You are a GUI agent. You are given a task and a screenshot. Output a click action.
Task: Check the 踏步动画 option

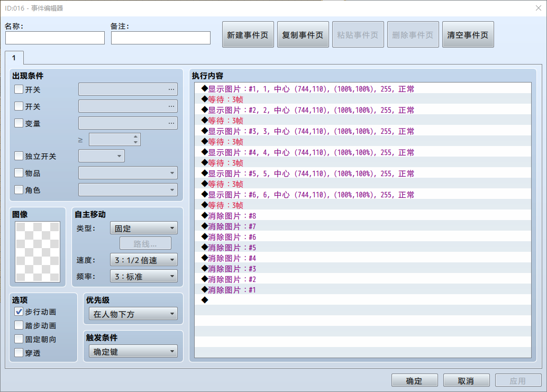click(19, 325)
